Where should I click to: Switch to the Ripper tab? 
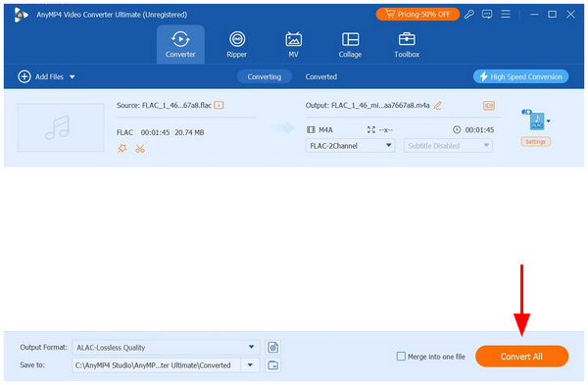coord(236,45)
